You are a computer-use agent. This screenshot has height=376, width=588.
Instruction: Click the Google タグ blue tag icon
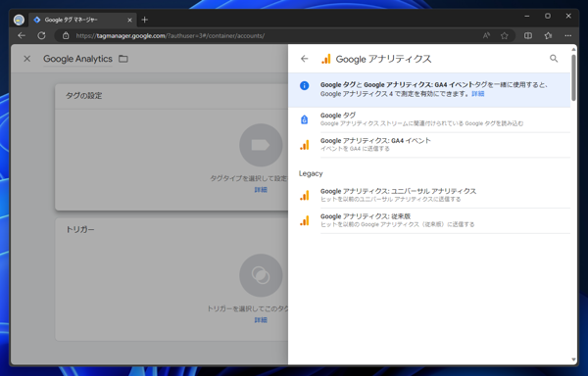click(304, 119)
